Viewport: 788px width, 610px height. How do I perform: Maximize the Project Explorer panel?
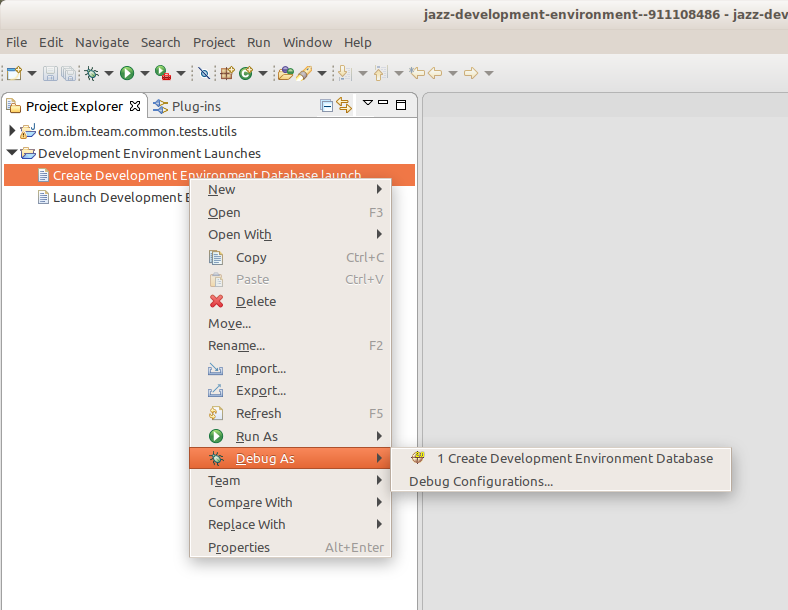point(401,105)
